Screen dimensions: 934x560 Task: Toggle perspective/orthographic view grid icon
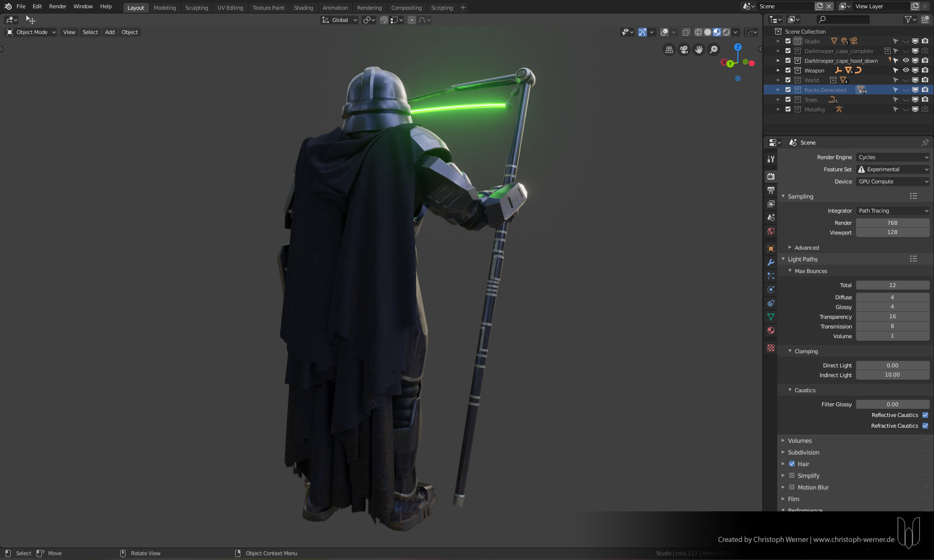(x=669, y=50)
